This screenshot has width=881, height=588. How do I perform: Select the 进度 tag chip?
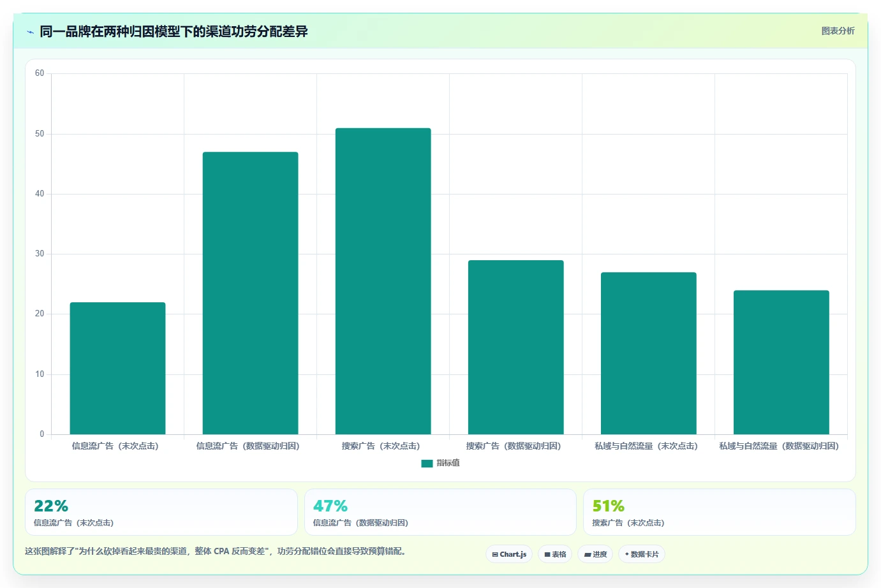595,554
